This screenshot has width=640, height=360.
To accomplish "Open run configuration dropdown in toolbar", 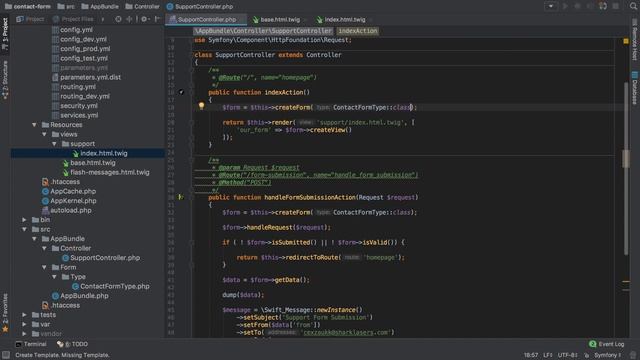I will click(551, 6).
